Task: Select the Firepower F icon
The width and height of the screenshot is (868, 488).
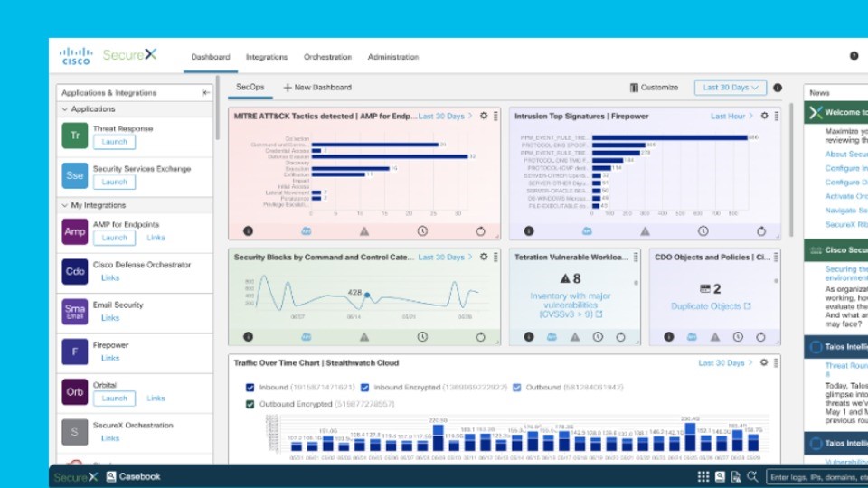Action: click(75, 352)
